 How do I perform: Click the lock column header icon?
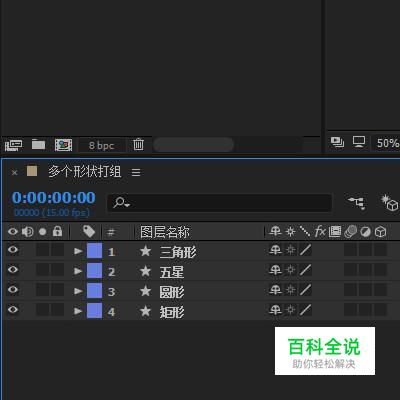point(57,231)
